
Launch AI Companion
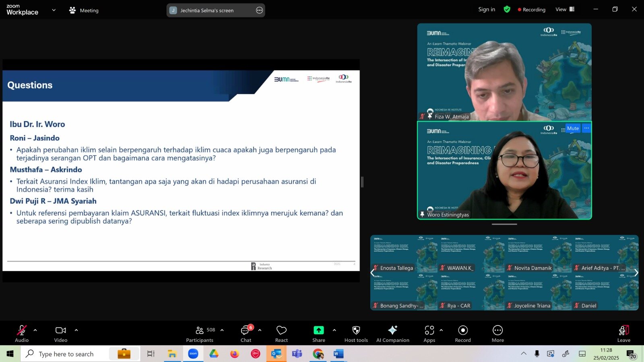(x=393, y=333)
